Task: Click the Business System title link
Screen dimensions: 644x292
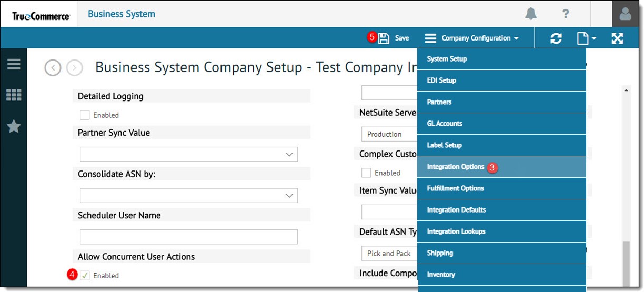Action: coord(122,14)
